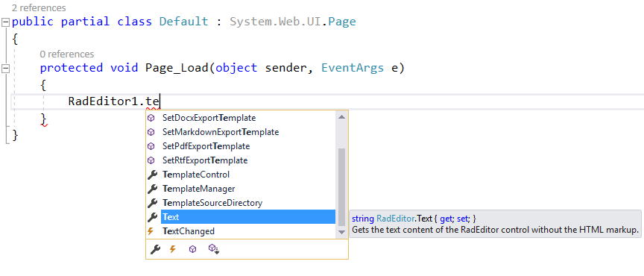Screen dimensions: 644x276
Task: Collapse the Page_Load method outlining region
Action: click(x=5, y=69)
